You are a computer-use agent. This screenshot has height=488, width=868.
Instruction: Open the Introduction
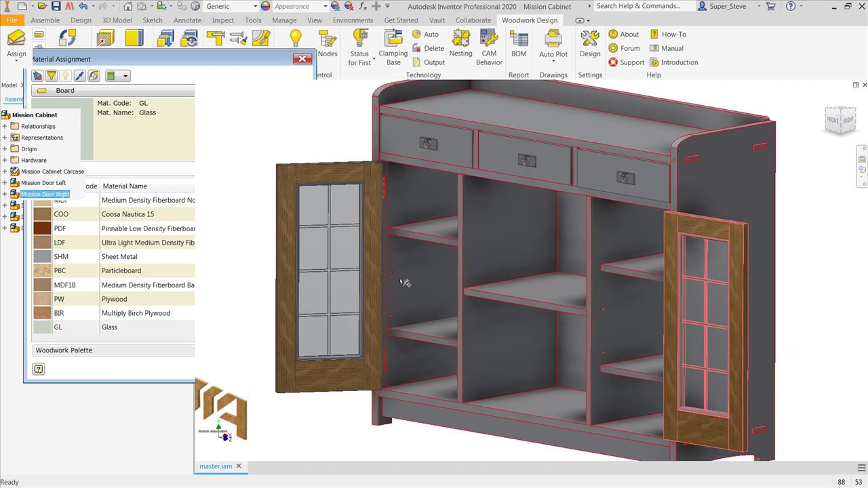pos(674,62)
